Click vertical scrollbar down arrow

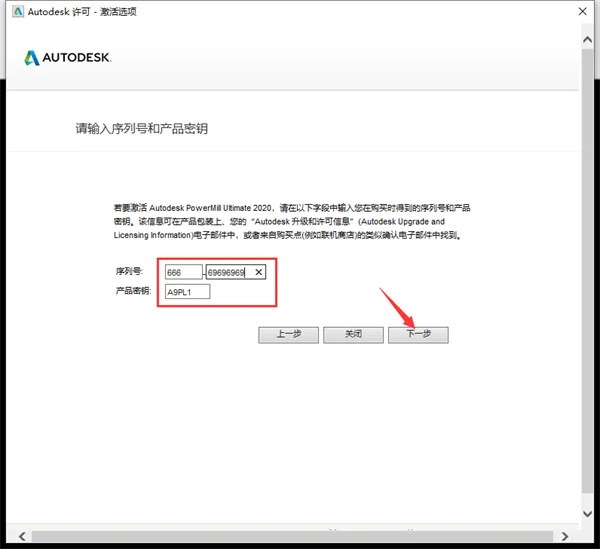pos(587,514)
